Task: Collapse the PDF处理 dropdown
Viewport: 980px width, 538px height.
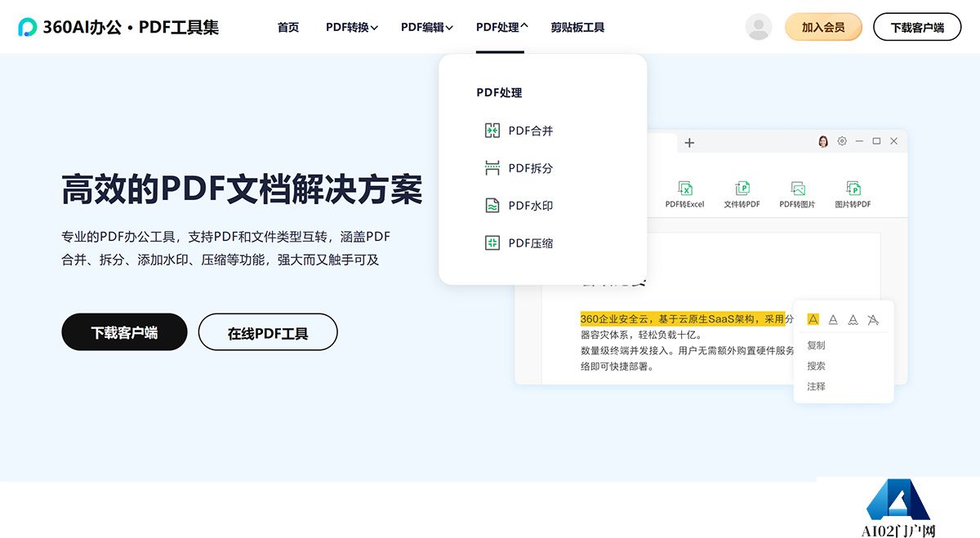Action: [502, 27]
